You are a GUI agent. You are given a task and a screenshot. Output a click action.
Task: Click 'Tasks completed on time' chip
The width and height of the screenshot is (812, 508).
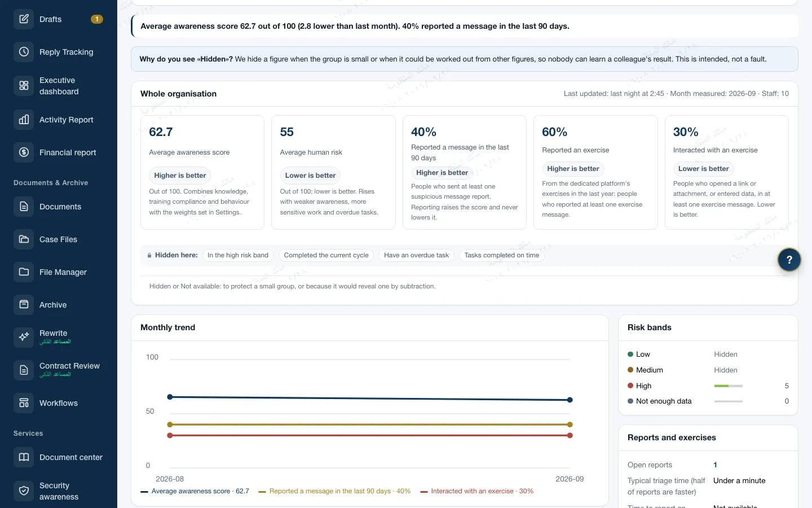coord(502,255)
